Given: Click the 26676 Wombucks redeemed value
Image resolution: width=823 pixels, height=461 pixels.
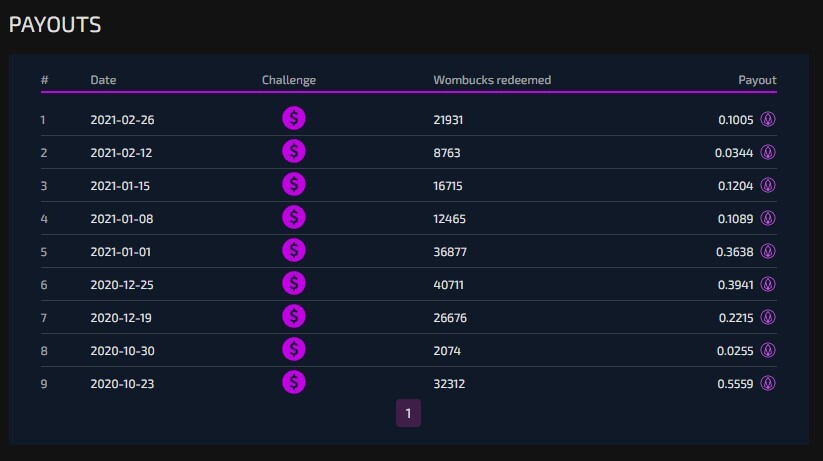Looking at the screenshot, I should (450, 318).
